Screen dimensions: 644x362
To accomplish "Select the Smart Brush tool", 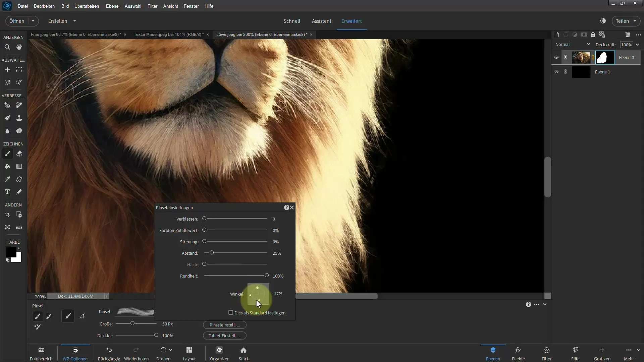I will click(7, 118).
